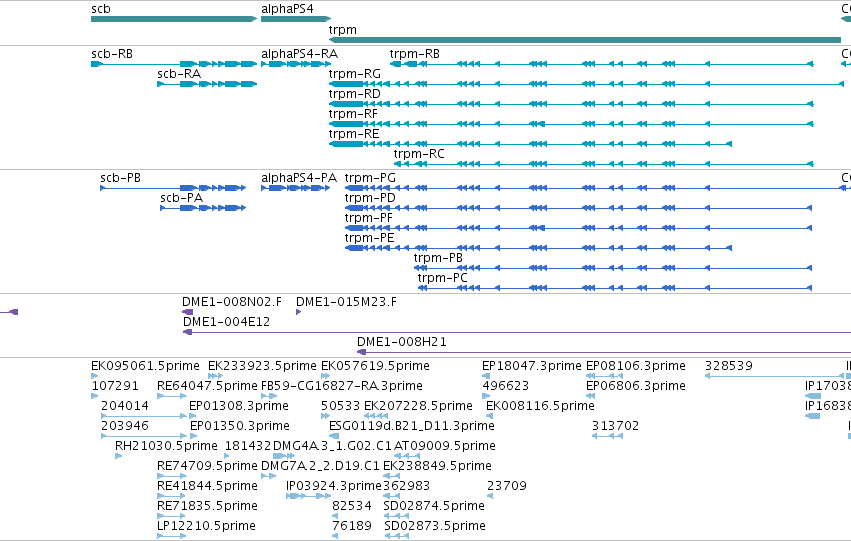Select the DMG7A.2_2.D19.C1 label

[321, 467]
